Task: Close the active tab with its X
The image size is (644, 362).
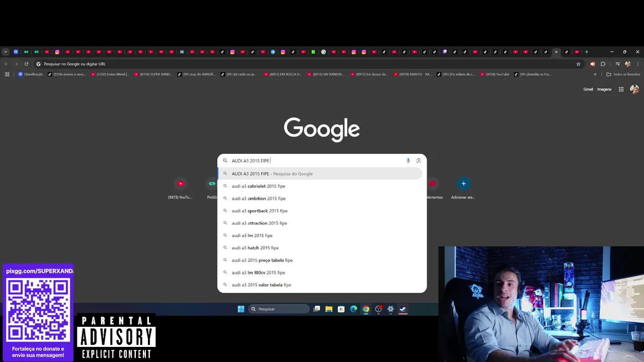Action: click(556, 52)
